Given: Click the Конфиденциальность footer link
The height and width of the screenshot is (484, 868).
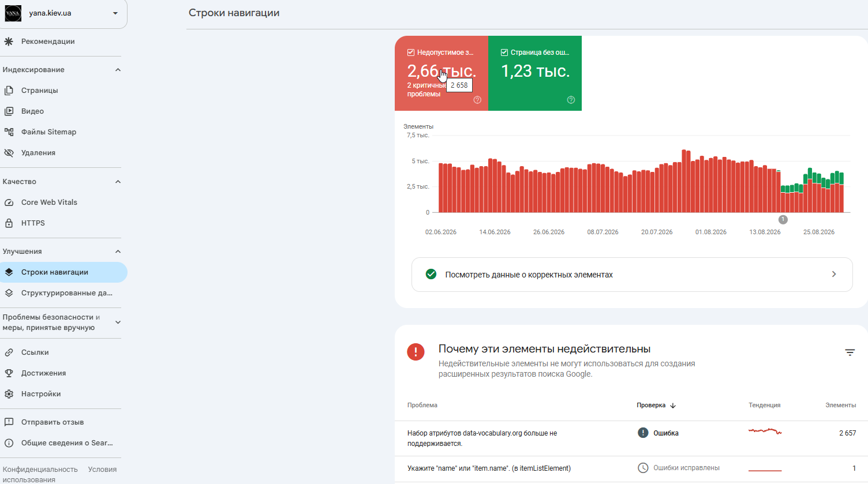Looking at the screenshot, I should [40, 470].
